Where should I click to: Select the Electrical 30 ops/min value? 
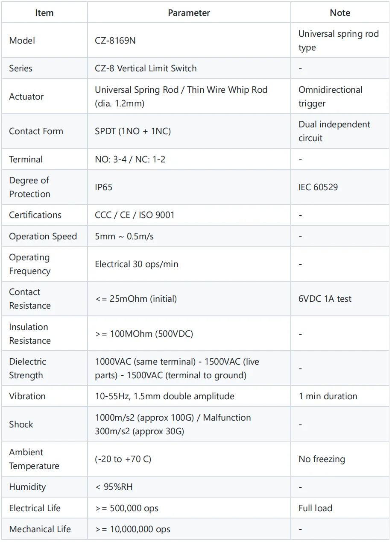pyautogui.click(x=137, y=264)
